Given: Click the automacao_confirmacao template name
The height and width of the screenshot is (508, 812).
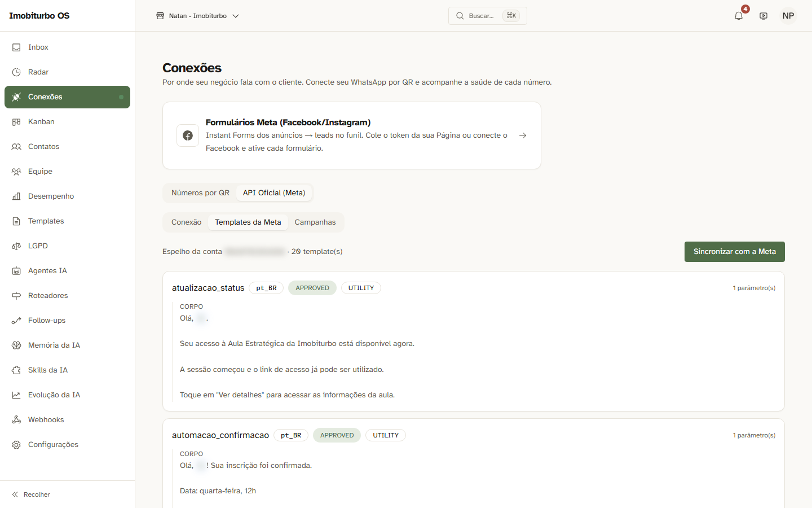Looking at the screenshot, I should point(220,435).
